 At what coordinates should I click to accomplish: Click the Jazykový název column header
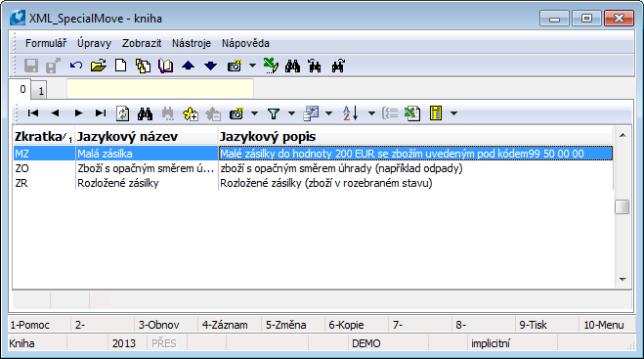coord(147,137)
